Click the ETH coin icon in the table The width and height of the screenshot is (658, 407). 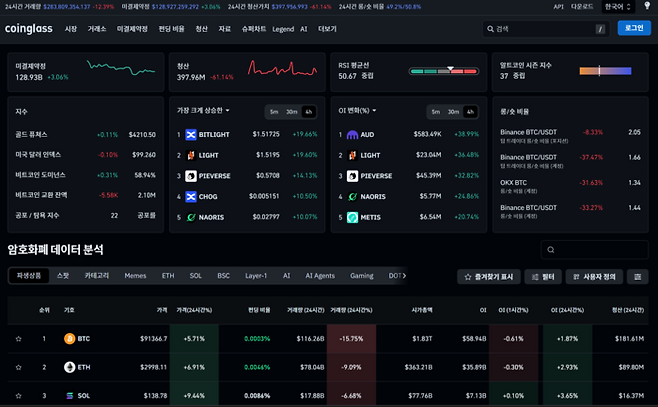pyautogui.click(x=70, y=368)
